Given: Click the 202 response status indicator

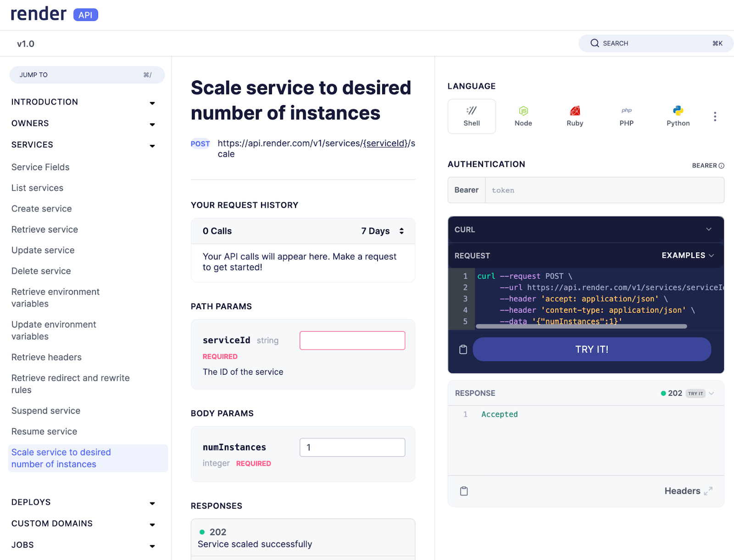Looking at the screenshot, I should tap(671, 393).
